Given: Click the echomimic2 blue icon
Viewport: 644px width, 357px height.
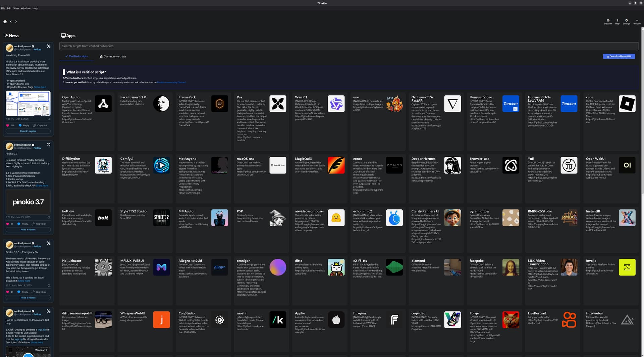Looking at the screenshot, I should click(x=394, y=218).
